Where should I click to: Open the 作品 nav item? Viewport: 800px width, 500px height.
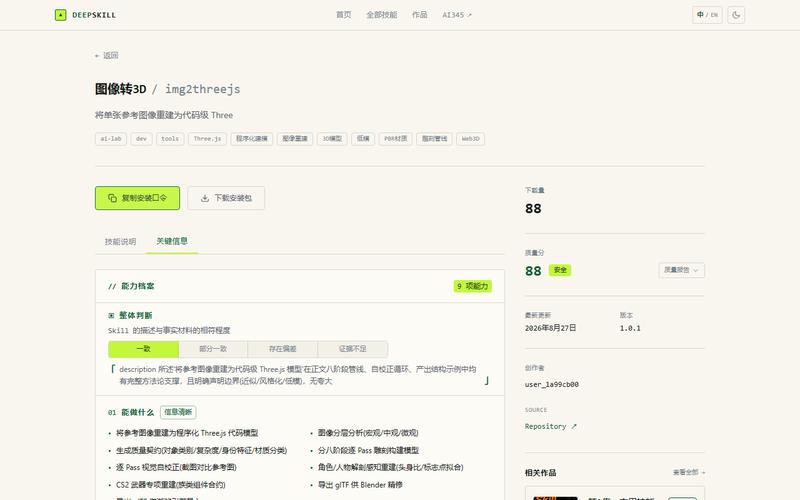[x=419, y=15]
